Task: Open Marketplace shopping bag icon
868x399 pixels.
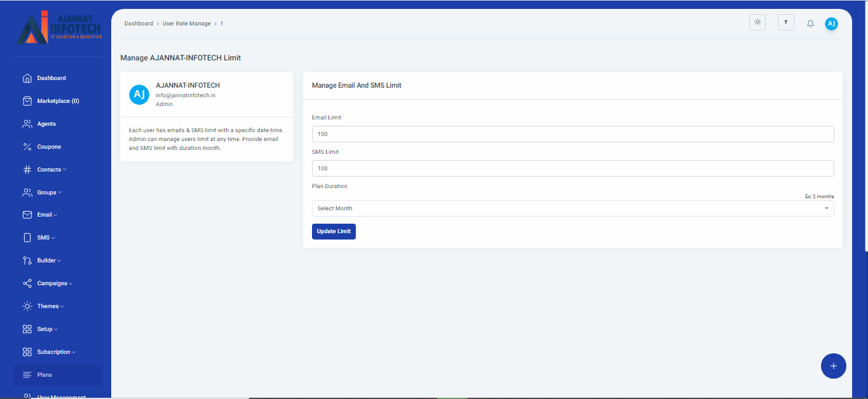Action: click(x=27, y=101)
